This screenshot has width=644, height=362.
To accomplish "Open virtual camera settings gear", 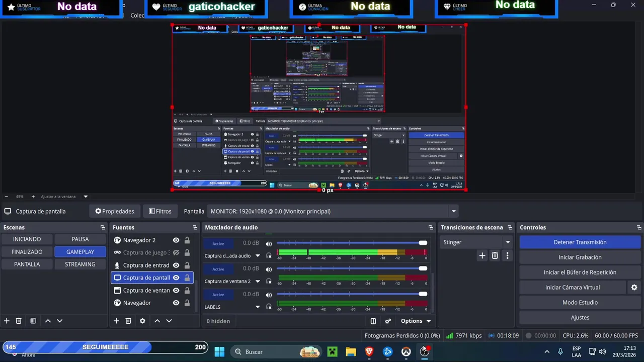I will (x=634, y=288).
